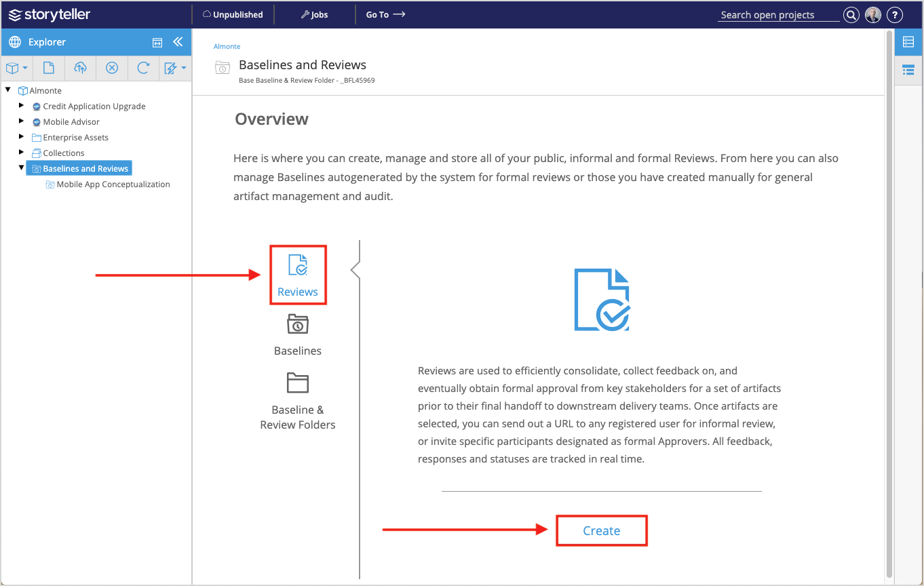Click the Base Baseline & Review Folder subtitle

click(307, 80)
